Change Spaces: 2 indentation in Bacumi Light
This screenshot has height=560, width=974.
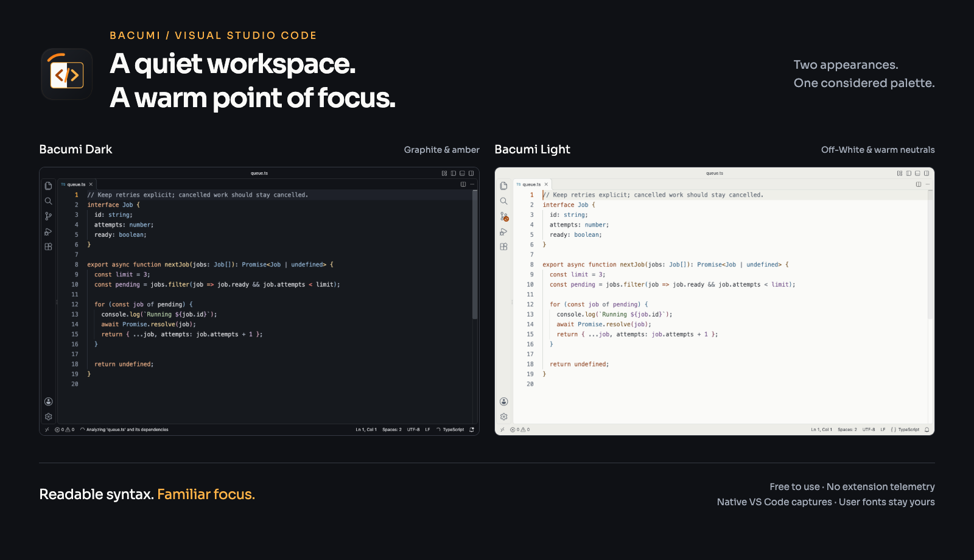coord(847,430)
